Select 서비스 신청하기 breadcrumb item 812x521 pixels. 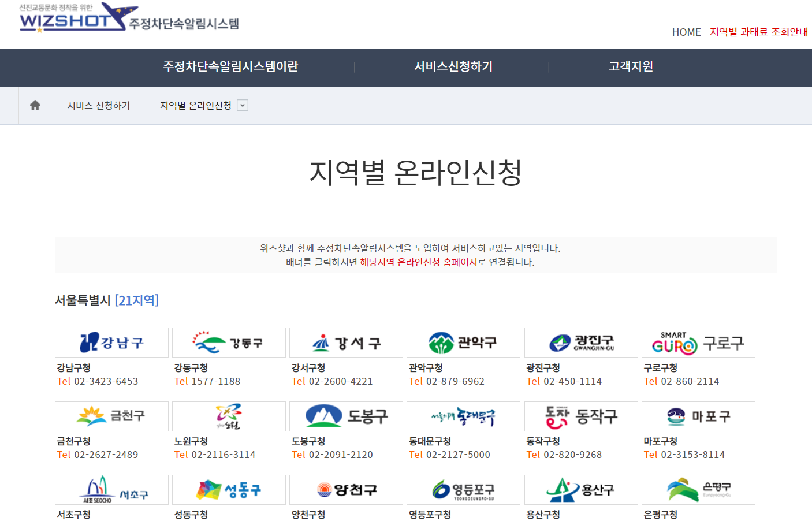[x=99, y=106]
